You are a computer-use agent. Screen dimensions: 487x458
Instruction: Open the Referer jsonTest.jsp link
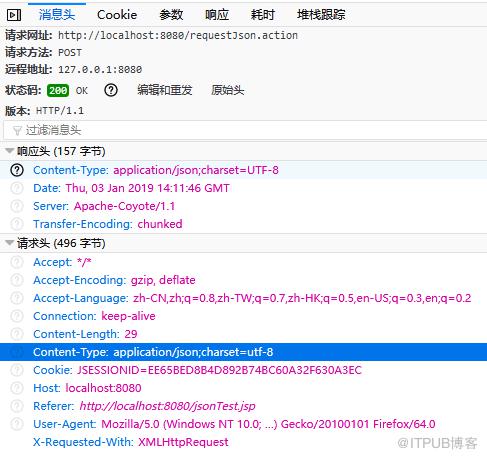pos(167,406)
